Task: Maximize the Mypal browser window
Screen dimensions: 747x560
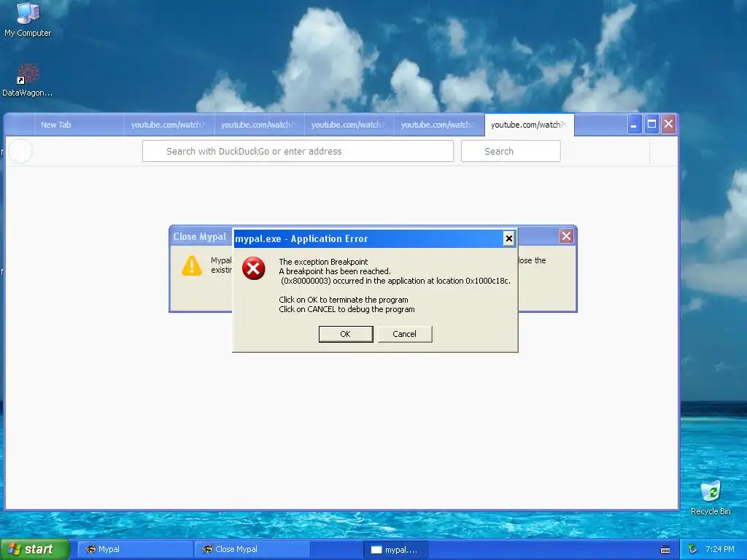Action: click(x=651, y=124)
